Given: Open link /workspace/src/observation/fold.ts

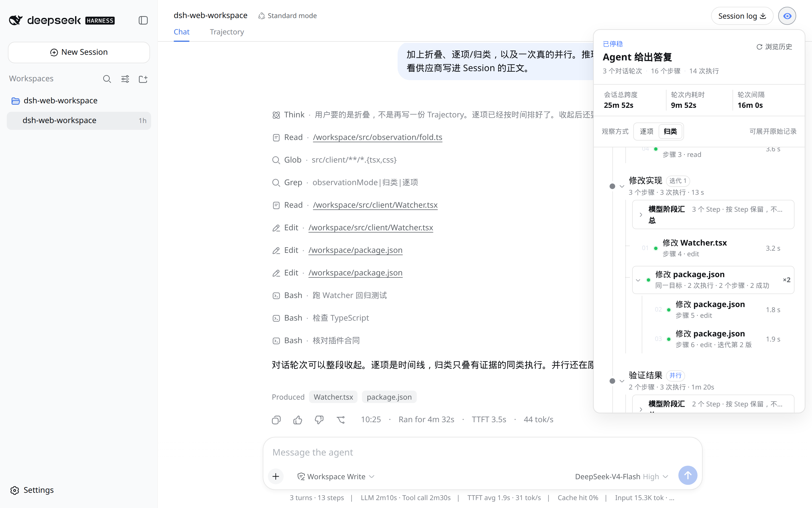Looking at the screenshot, I should [378, 137].
